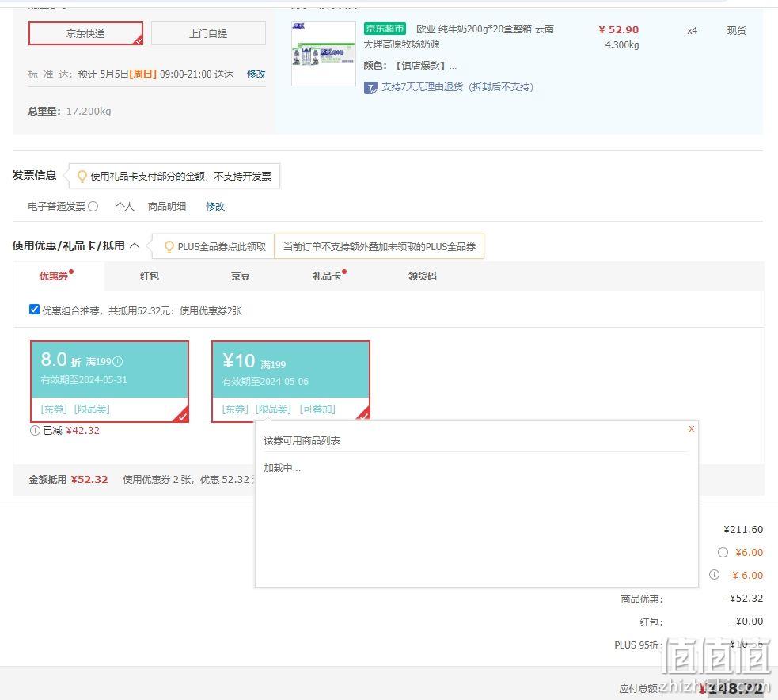Click the info icon beside the -¥ 6.00 amount
The width and height of the screenshot is (778, 700).
pyautogui.click(x=714, y=574)
